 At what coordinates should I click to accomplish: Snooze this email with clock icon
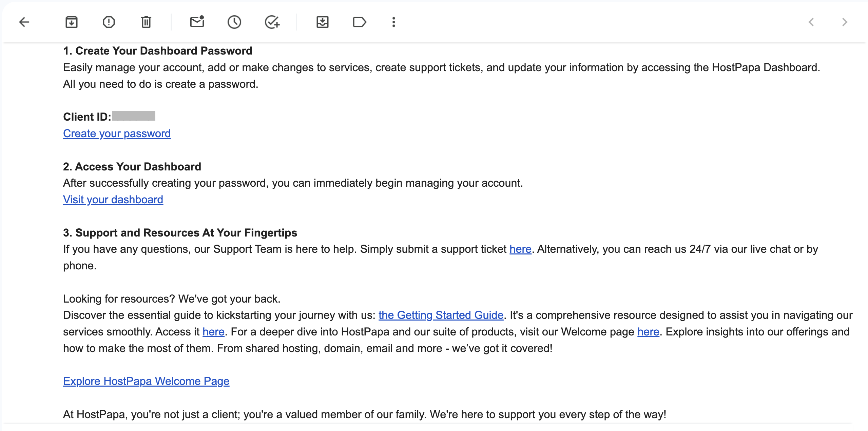(234, 22)
